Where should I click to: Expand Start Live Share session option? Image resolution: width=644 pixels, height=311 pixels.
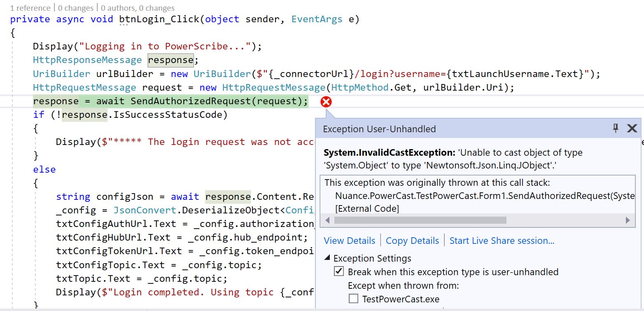502,241
